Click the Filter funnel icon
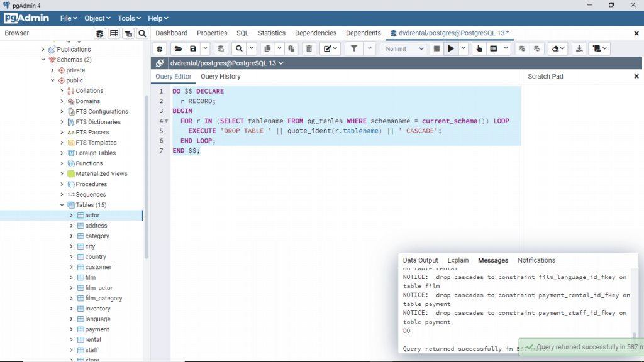 coord(354,49)
